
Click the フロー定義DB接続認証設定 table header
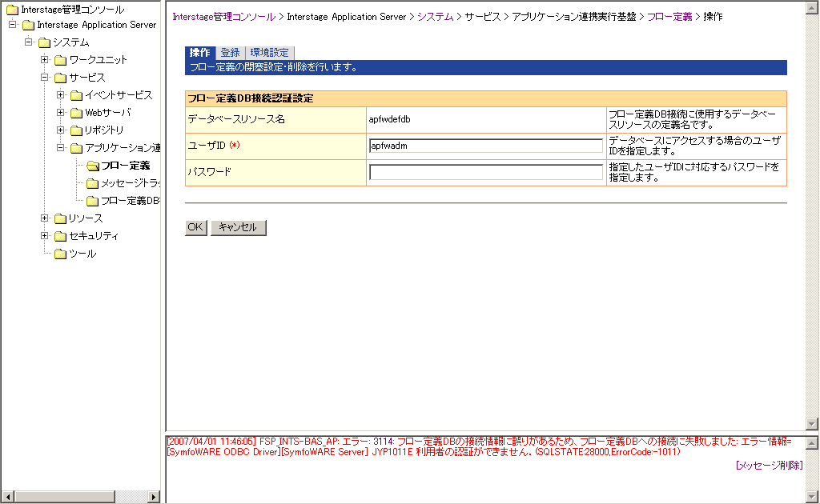point(486,98)
